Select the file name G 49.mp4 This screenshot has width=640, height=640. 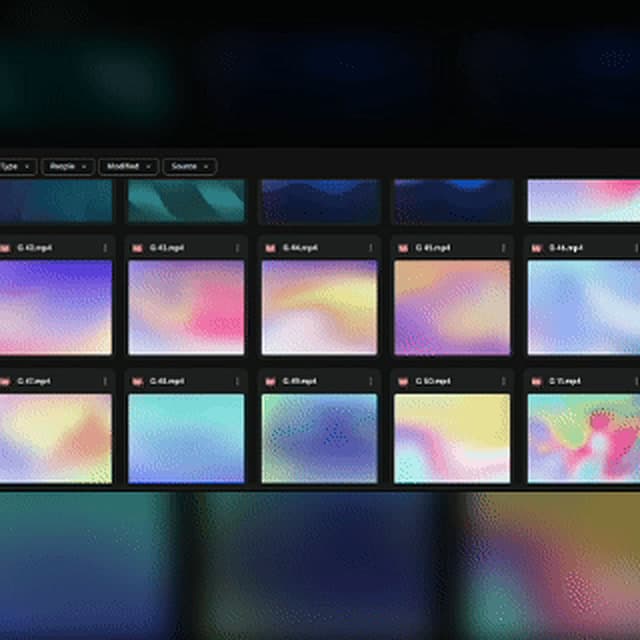[300, 381]
